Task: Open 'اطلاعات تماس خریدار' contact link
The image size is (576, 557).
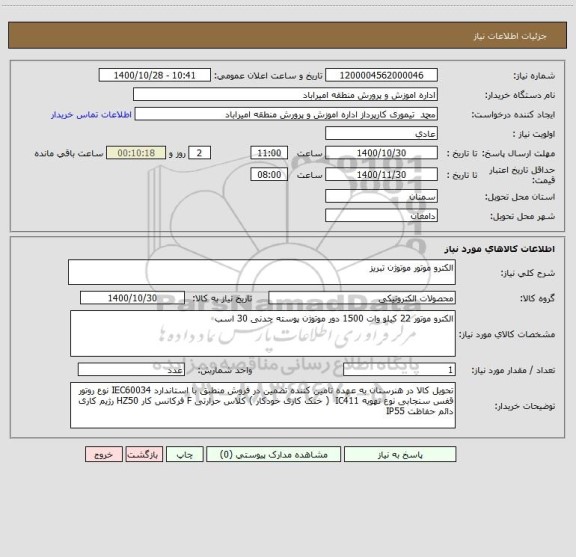Action: click(x=91, y=115)
